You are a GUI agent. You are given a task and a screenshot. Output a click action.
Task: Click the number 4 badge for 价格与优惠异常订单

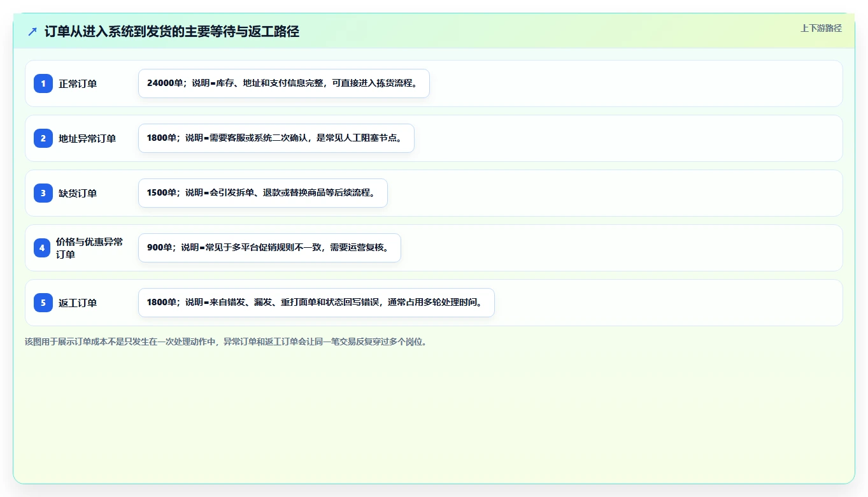42,248
